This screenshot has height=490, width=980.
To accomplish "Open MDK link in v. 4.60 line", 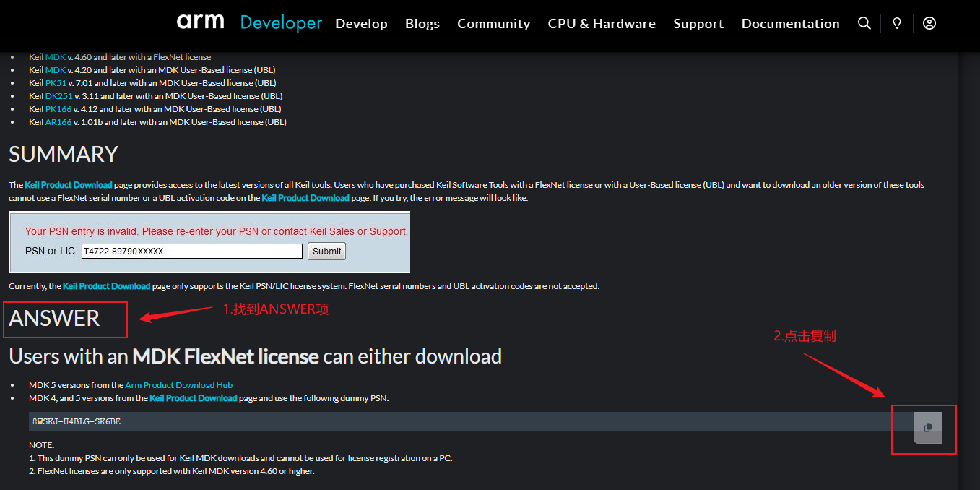I will point(56,57).
